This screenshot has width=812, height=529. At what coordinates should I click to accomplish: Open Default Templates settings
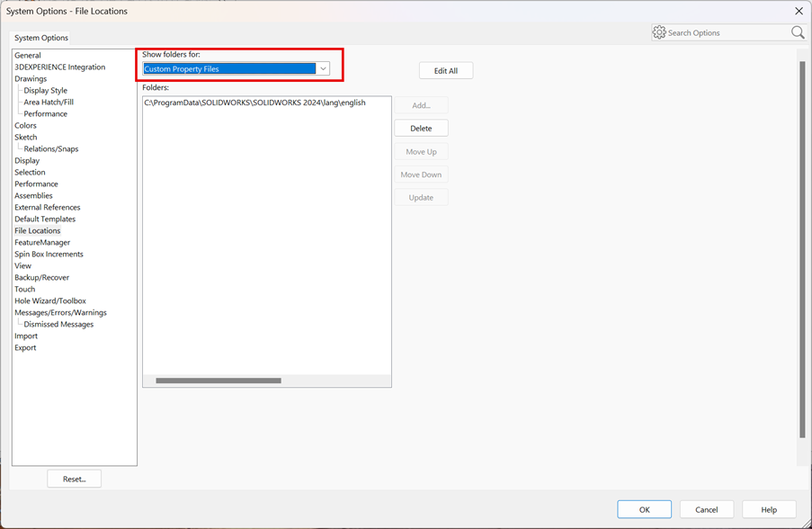[x=45, y=220]
